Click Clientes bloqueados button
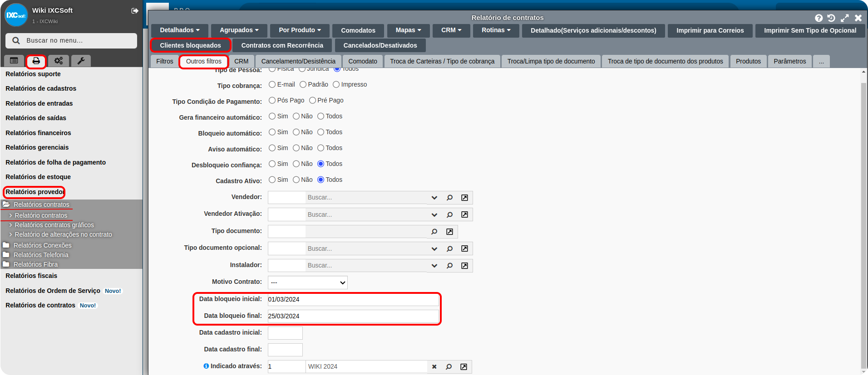 [190, 45]
